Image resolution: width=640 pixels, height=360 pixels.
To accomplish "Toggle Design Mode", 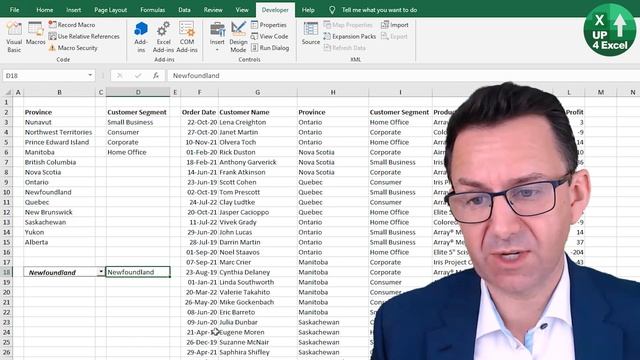I will click(238, 37).
